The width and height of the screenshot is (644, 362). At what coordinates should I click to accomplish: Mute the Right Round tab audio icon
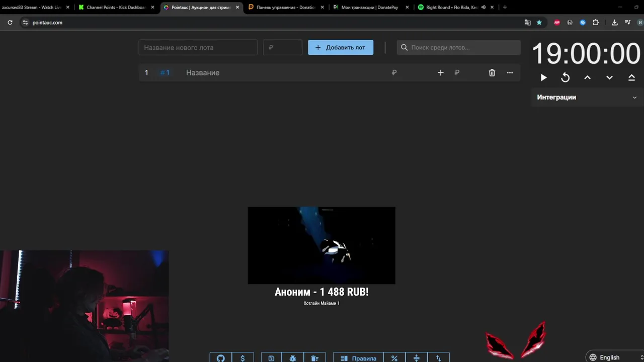[x=483, y=7]
